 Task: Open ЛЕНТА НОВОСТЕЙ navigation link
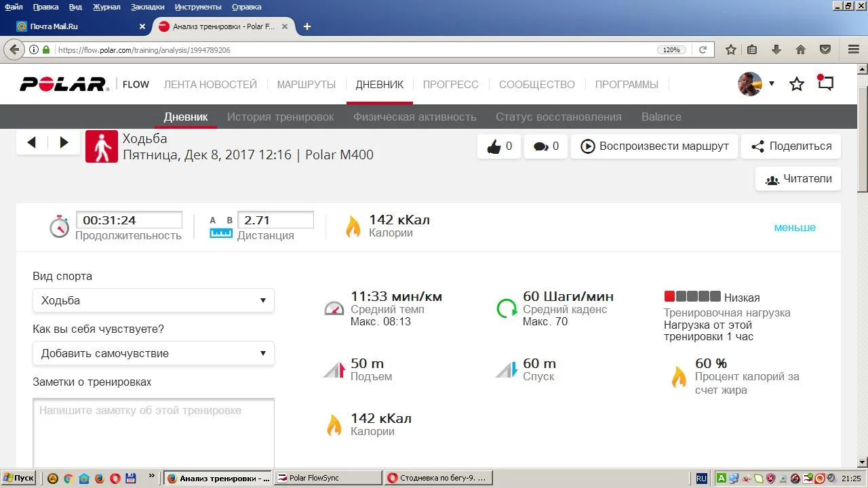(x=210, y=85)
